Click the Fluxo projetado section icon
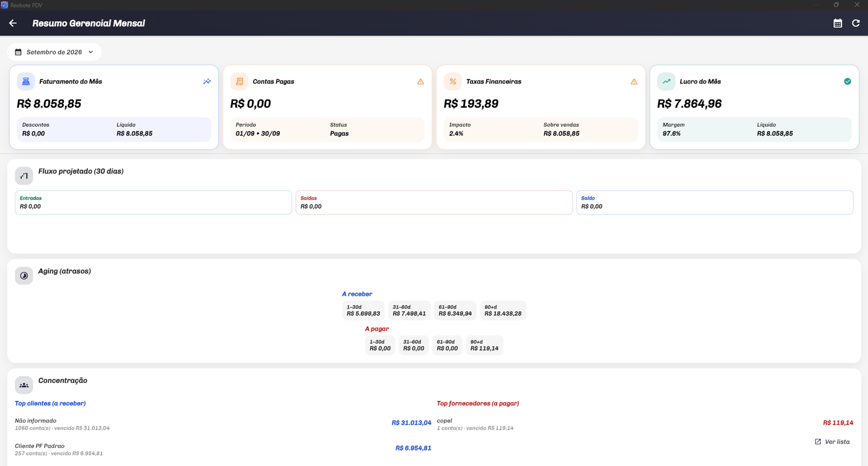 click(x=24, y=175)
